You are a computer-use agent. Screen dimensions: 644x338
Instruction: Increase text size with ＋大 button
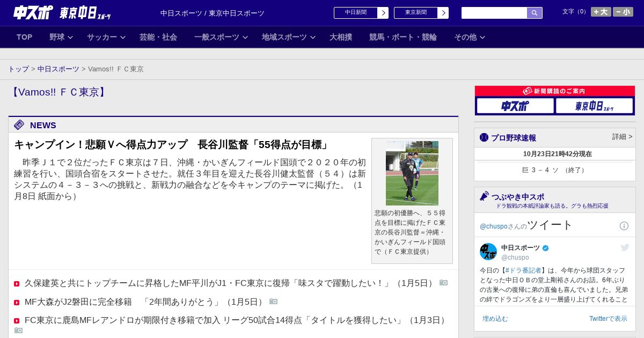pos(601,12)
